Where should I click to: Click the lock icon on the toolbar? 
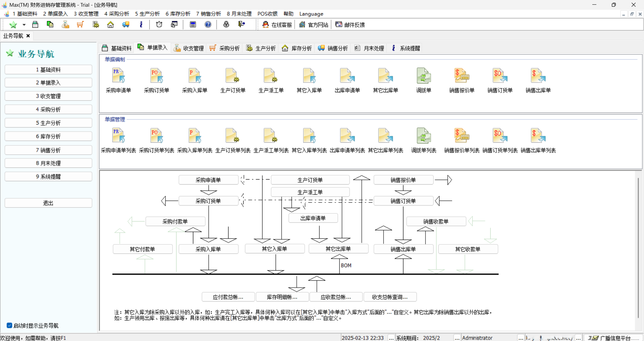226,24
